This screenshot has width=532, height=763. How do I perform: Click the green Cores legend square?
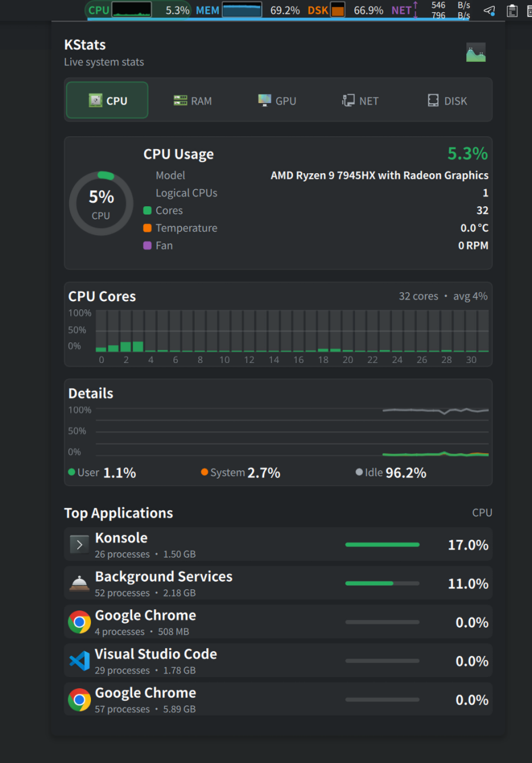[147, 210]
